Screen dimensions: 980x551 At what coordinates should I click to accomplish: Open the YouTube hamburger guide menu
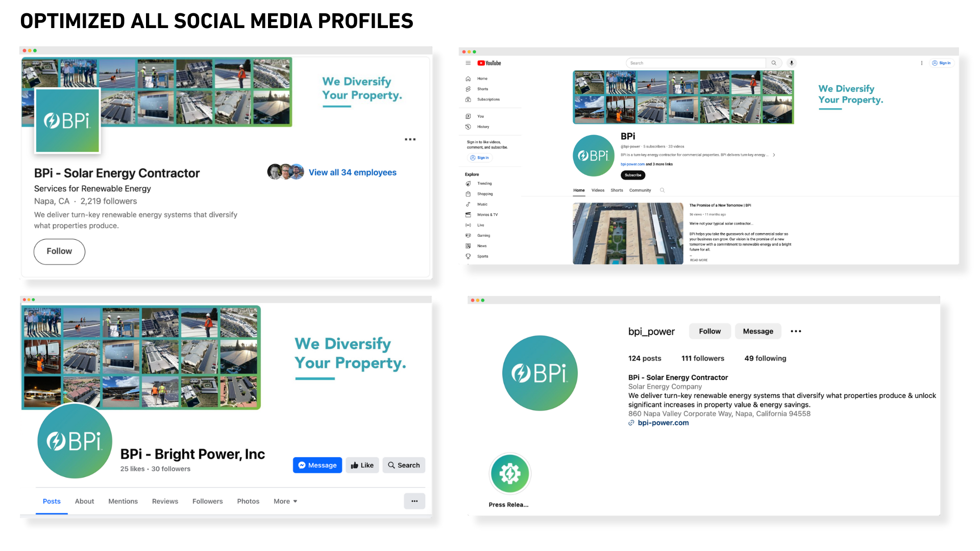pos(468,63)
